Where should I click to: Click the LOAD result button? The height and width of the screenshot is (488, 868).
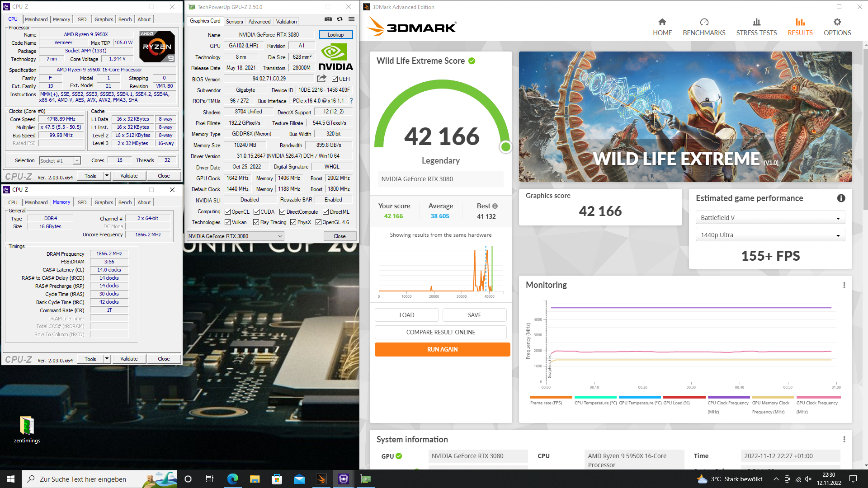point(407,315)
